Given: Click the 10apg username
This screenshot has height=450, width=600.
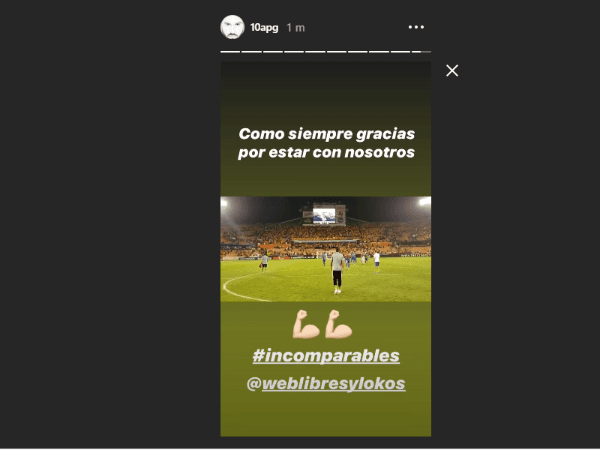Looking at the screenshot, I should click(x=264, y=28).
